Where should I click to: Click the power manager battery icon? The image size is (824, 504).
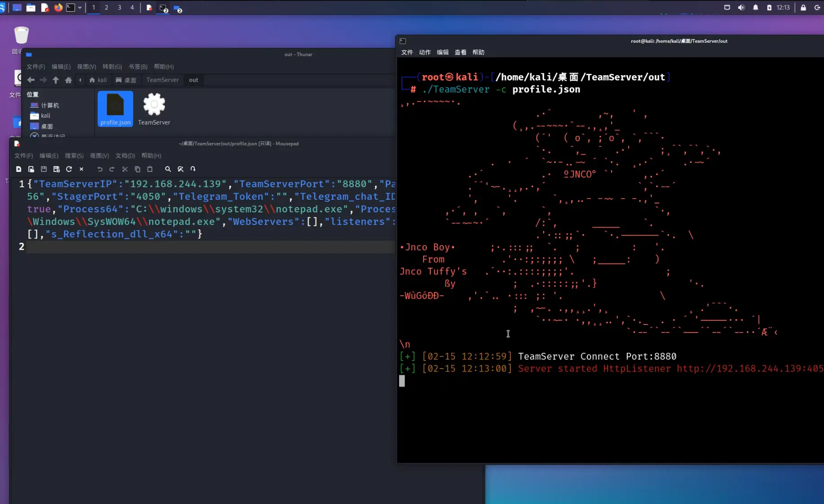(769, 8)
